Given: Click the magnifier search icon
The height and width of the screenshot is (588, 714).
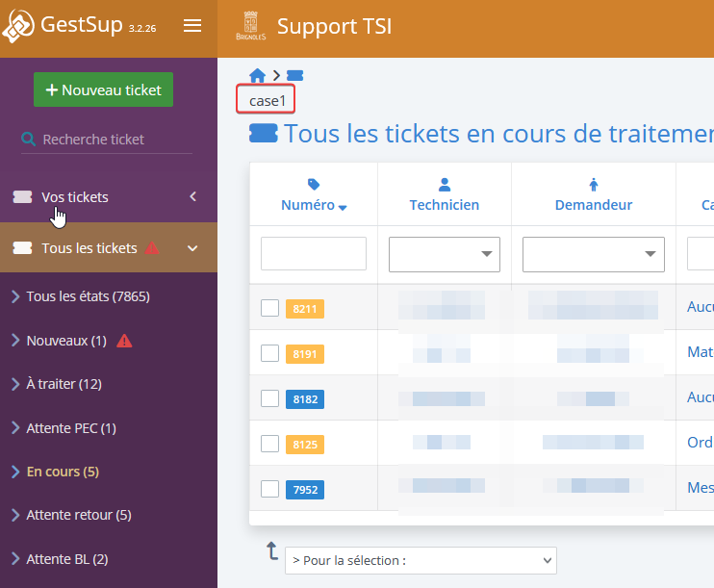Looking at the screenshot, I should click(x=28, y=139).
